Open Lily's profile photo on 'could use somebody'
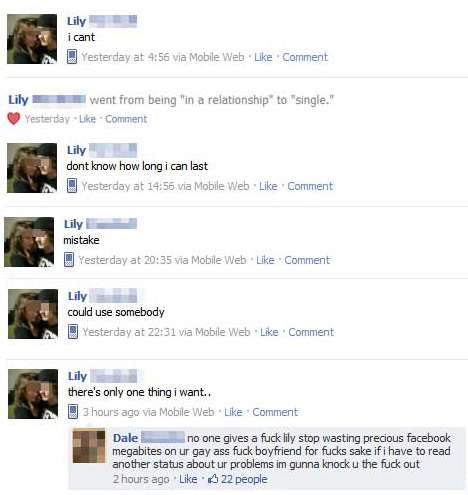Screen dimensions: 468x495 [x=33, y=314]
